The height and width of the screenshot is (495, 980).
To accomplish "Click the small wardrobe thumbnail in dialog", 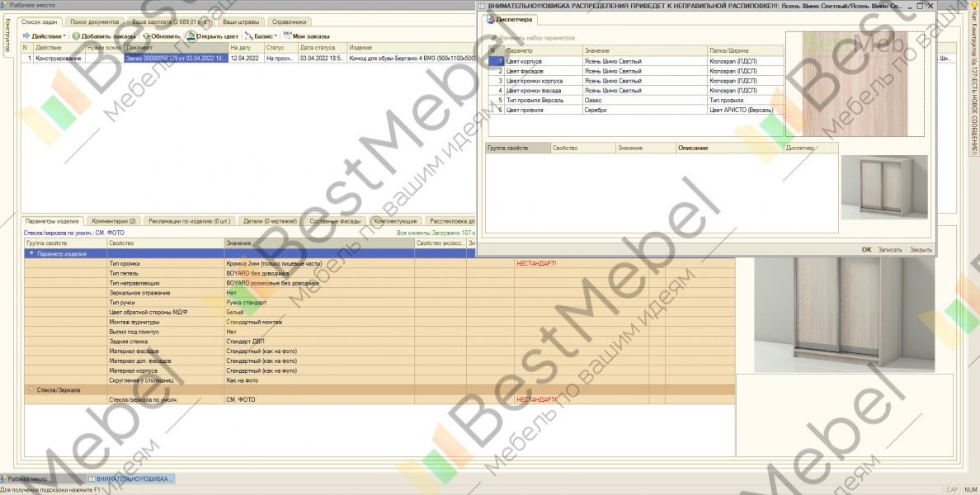I will pyautogui.click(x=883, y=187).
